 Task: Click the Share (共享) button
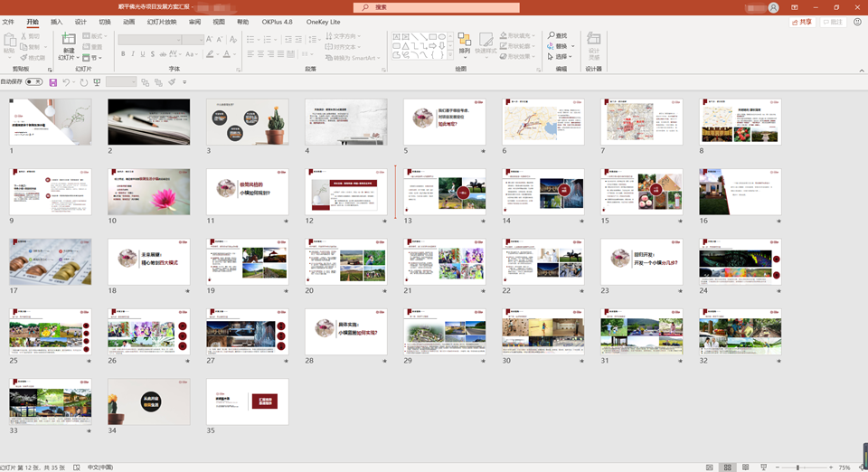801,22
